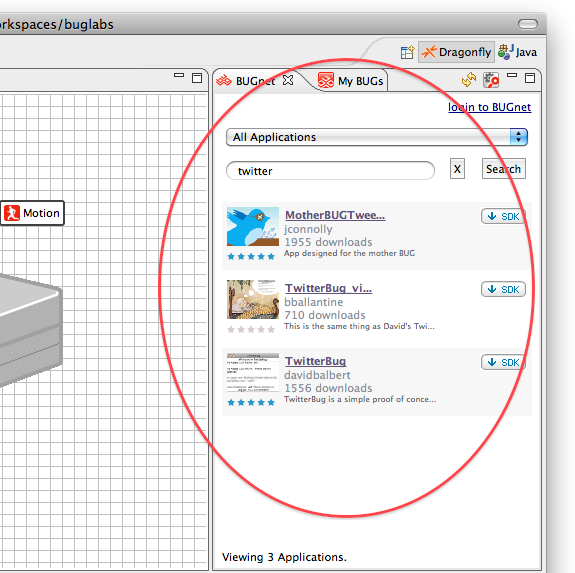Minimize the BUGnet view panel
Image resolution: width=575 pixels, height=573 pixels.
pos(512,75)
